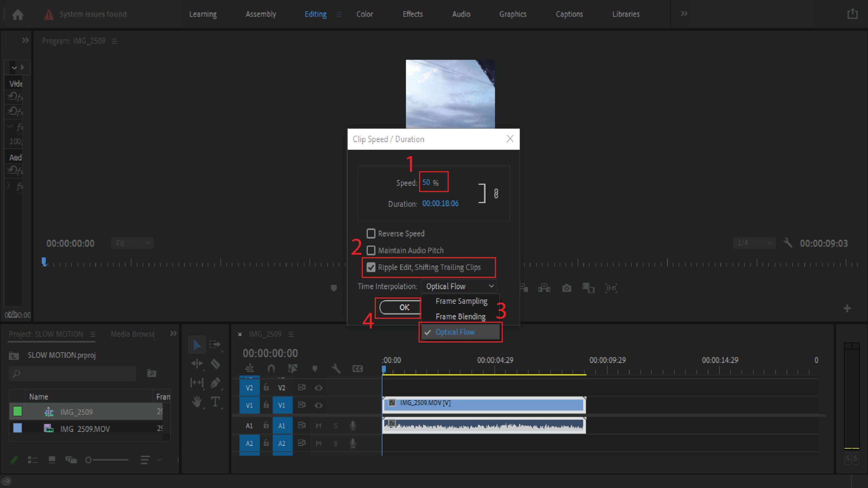Uncheck Ripple Edit, Shifting Trailing Clips

click(371, 267)
